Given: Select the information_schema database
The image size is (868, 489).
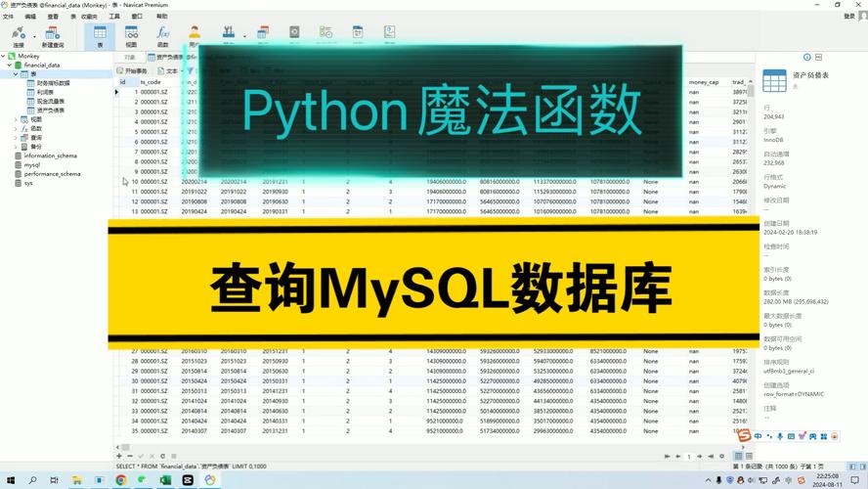Looking at the screenshot, I should click(x=51, y=156).
